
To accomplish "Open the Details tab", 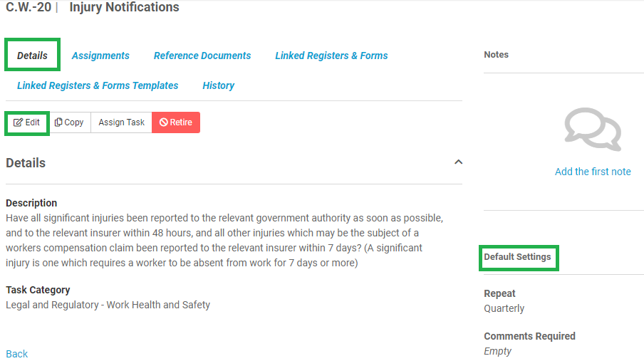I will [33, 56].
